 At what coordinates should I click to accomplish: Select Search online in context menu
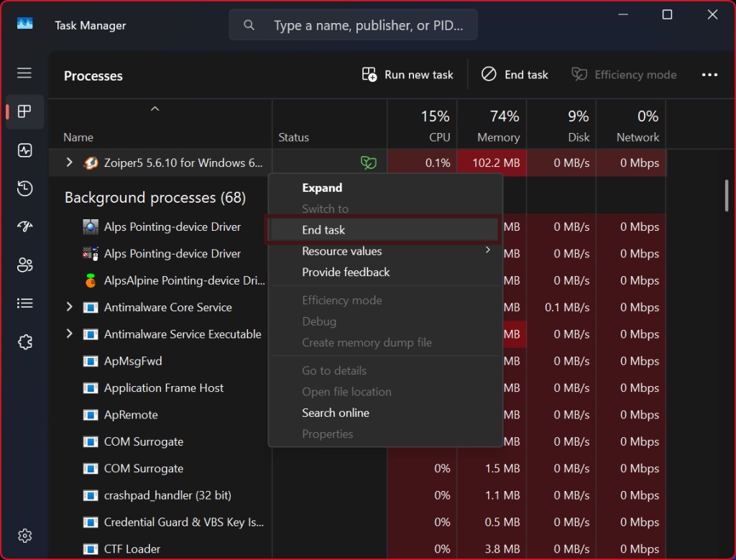(336, 413)
